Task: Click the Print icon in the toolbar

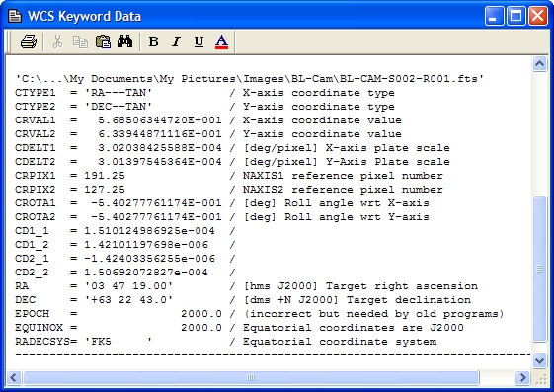Action: 29,41
